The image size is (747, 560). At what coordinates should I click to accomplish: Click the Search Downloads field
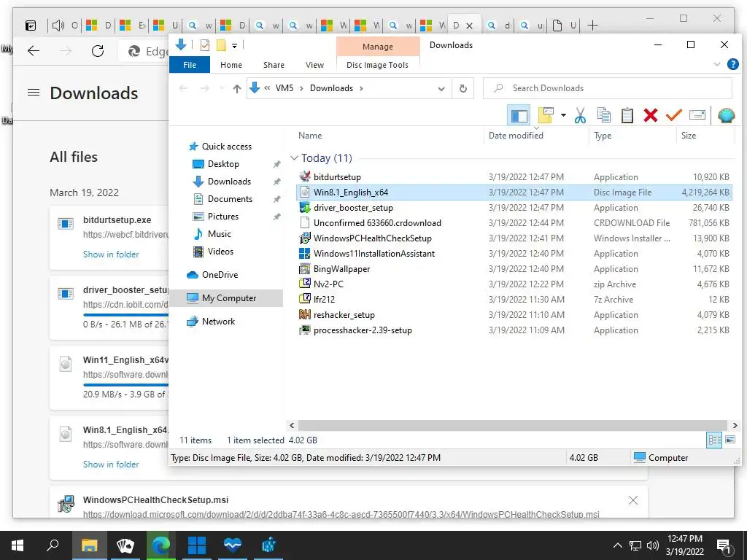[x=608, y=88]
